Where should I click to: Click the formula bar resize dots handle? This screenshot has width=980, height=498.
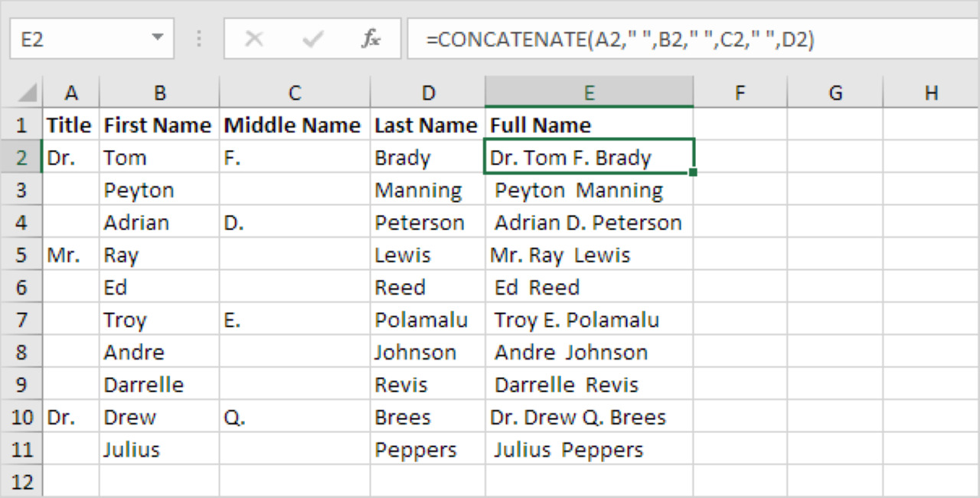[200, 39]
